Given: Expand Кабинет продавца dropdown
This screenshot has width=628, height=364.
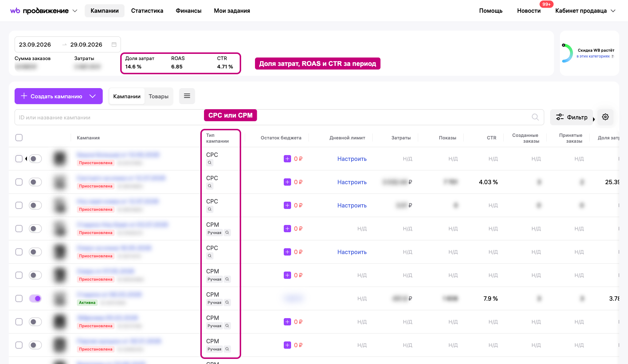Looking at the screenshot, I should point(585,11).
